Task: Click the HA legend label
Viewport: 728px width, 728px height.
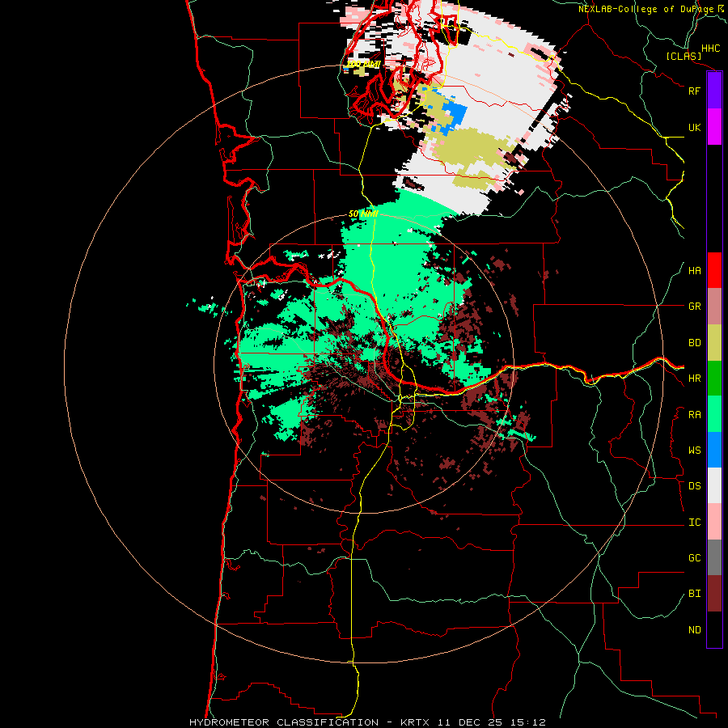Action: (694, 271)
